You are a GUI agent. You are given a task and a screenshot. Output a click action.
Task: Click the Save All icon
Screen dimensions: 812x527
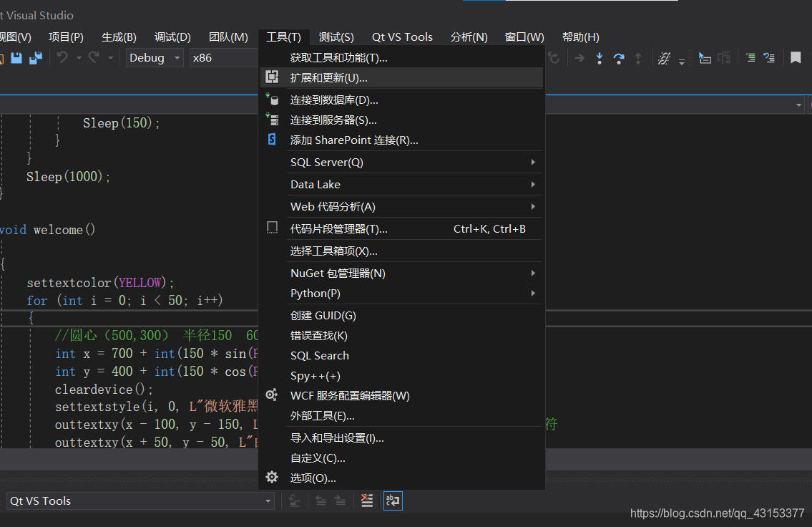point(36,57)
